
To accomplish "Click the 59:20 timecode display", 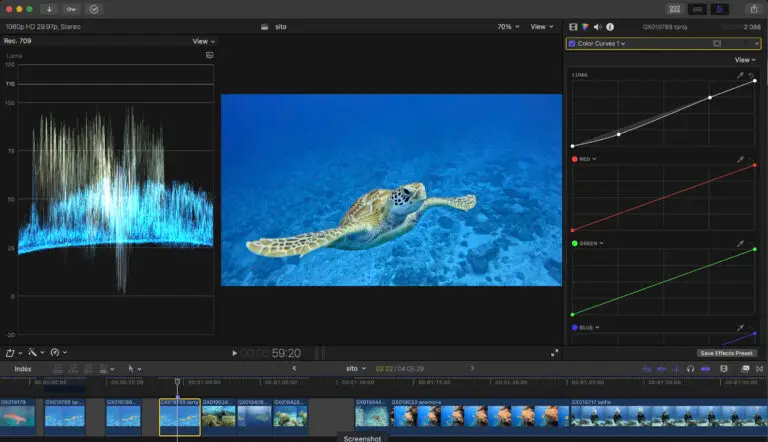I will pos(286,353).
